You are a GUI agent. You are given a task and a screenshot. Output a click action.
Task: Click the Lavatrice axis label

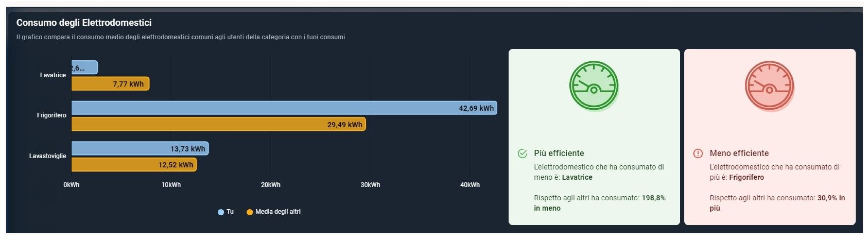(53, 75)
